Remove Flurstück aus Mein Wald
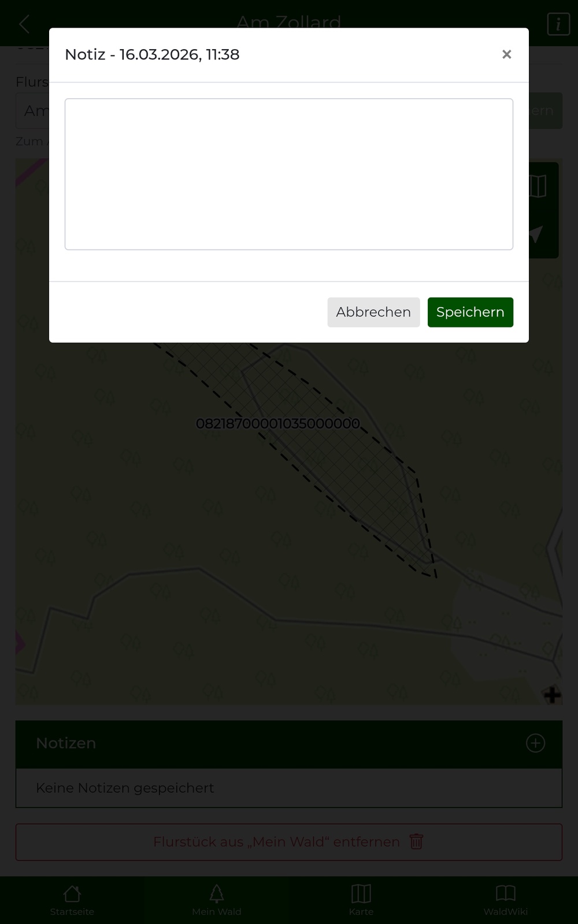This screenshot has width=578, height=924. coord(289,842)
